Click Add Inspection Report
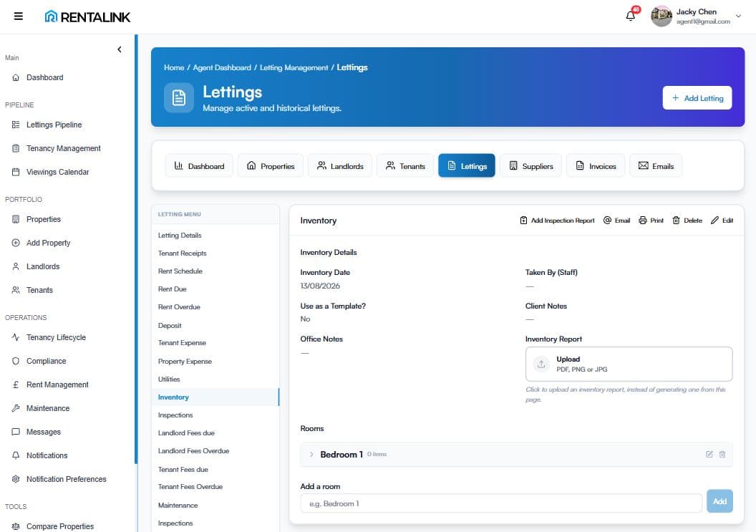 coord(557,221)
